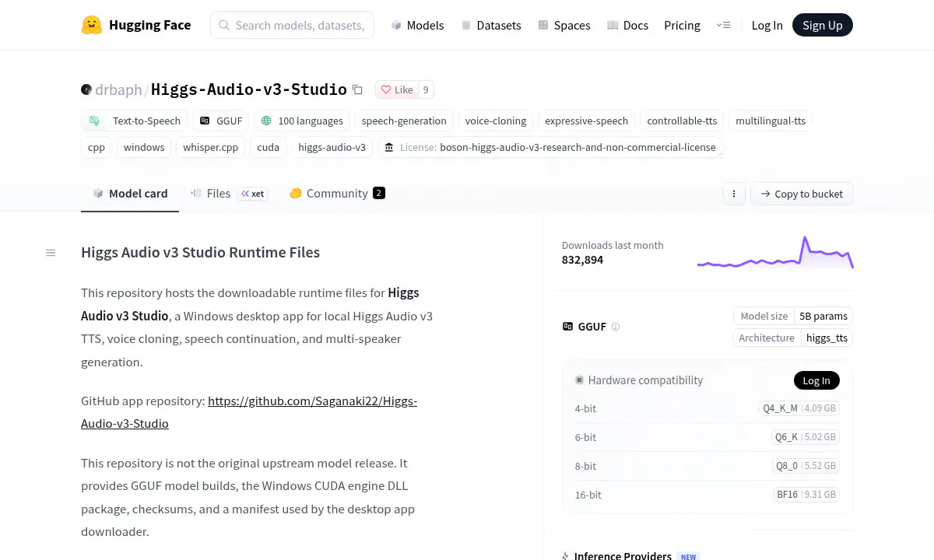This screenshot has height=560, width=934.
Task: Go to the Pricing page
Action: (682, 25)
